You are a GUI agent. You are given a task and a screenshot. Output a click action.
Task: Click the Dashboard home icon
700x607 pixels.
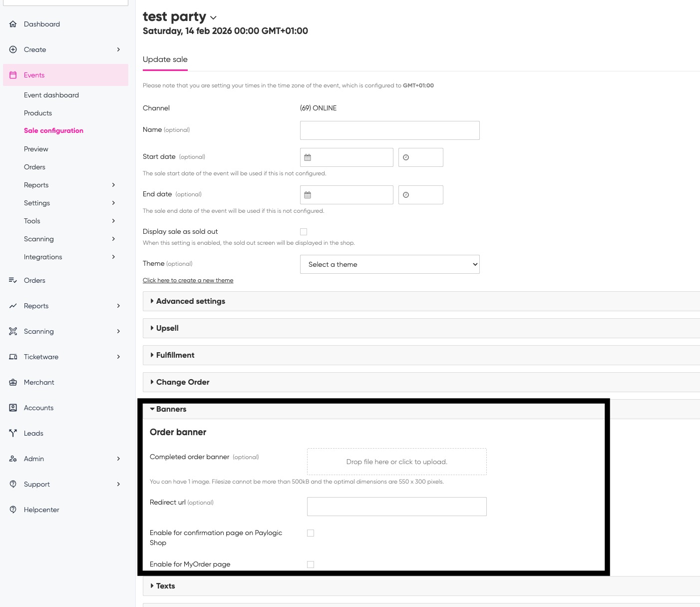point(13,24)
